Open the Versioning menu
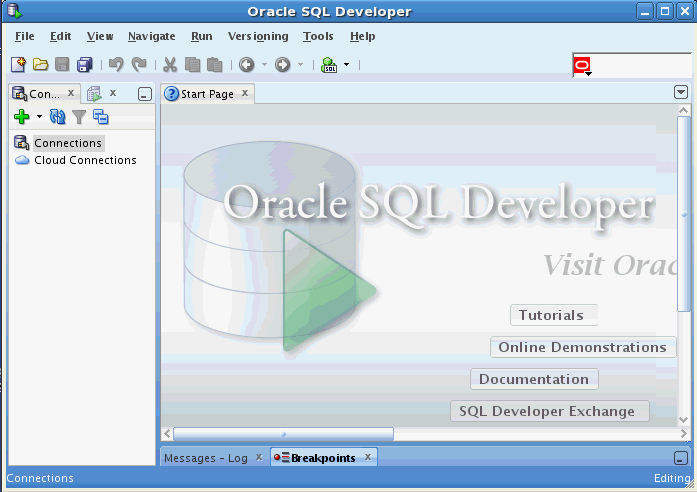The width and height of the screenshot is (697, 492). coord(258,36)
